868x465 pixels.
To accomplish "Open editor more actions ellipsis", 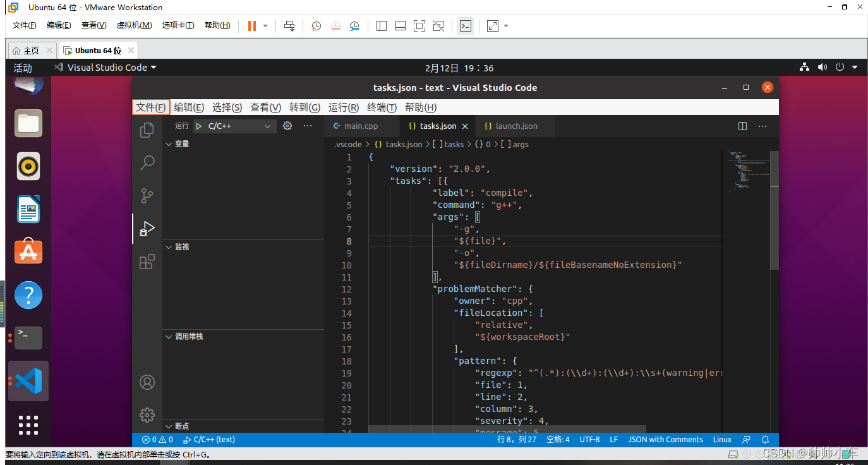I will click(x=763, y=126).
